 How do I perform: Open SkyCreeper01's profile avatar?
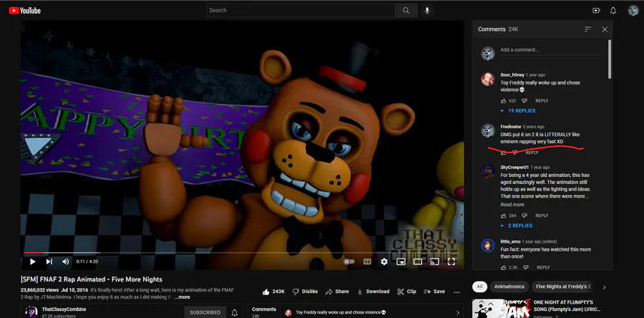tap(488, 171)
